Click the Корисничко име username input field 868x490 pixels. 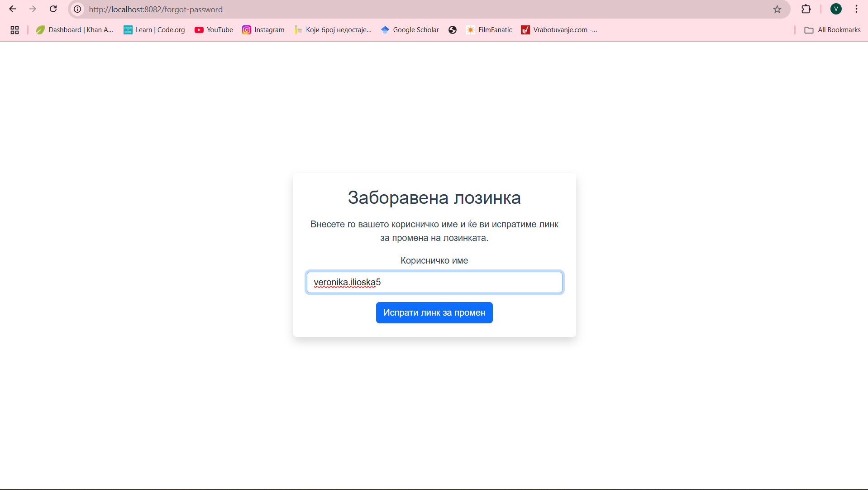(434, 283)
